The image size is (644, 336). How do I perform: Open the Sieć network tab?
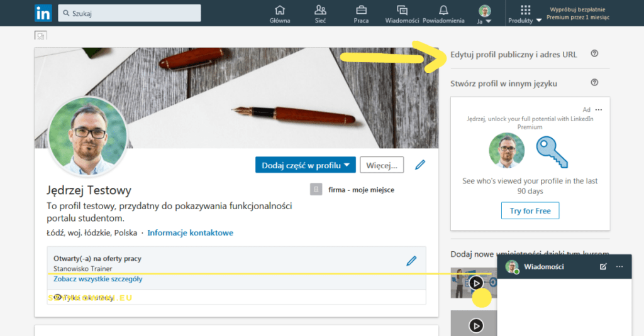point(320,14)
